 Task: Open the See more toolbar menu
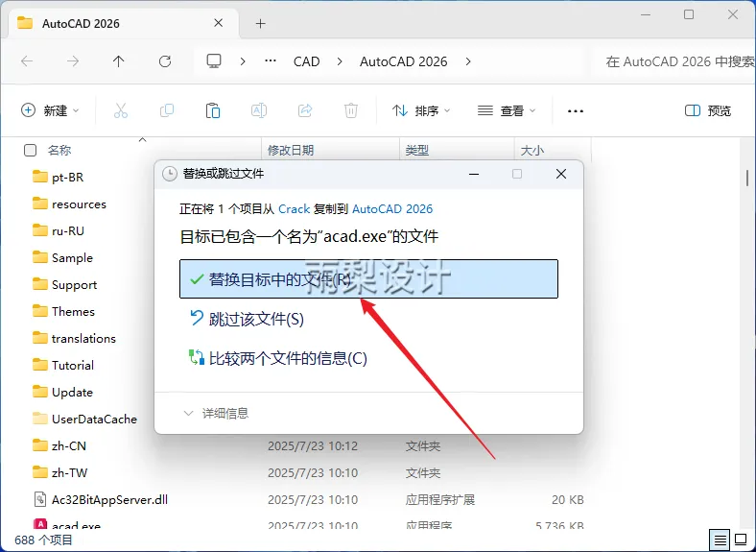pyautogui.click(x=576, y=111)
